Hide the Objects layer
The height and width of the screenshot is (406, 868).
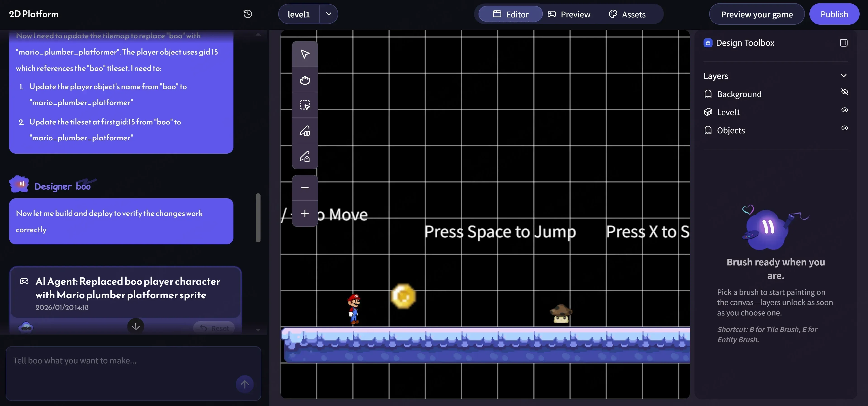click(x=844, y=128)
